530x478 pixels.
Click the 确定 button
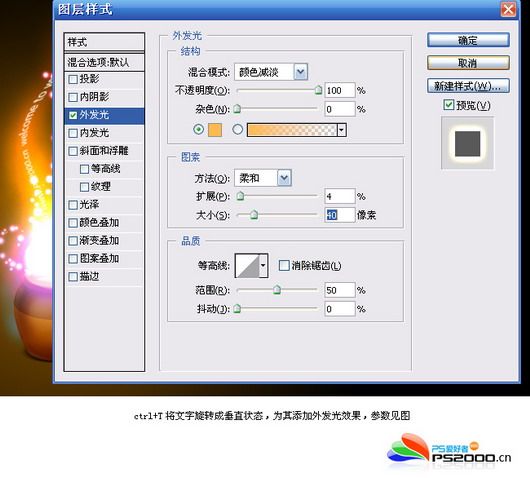(468, 40)
